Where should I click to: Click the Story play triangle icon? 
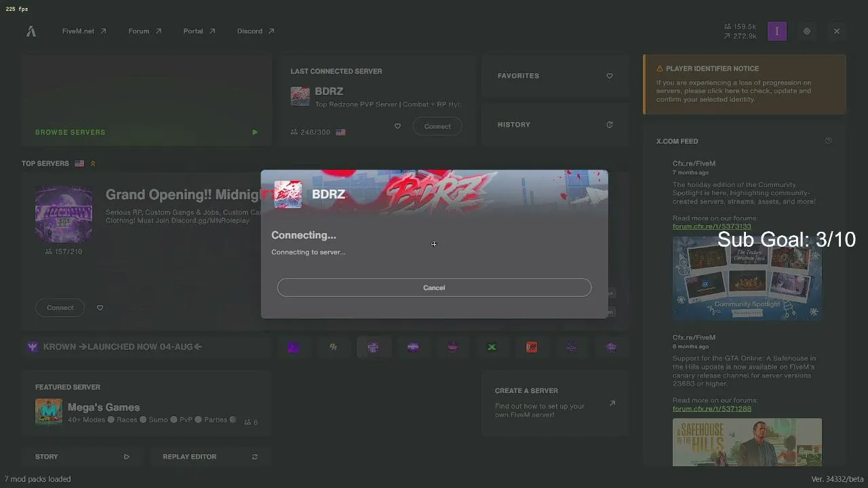point(127,457)
